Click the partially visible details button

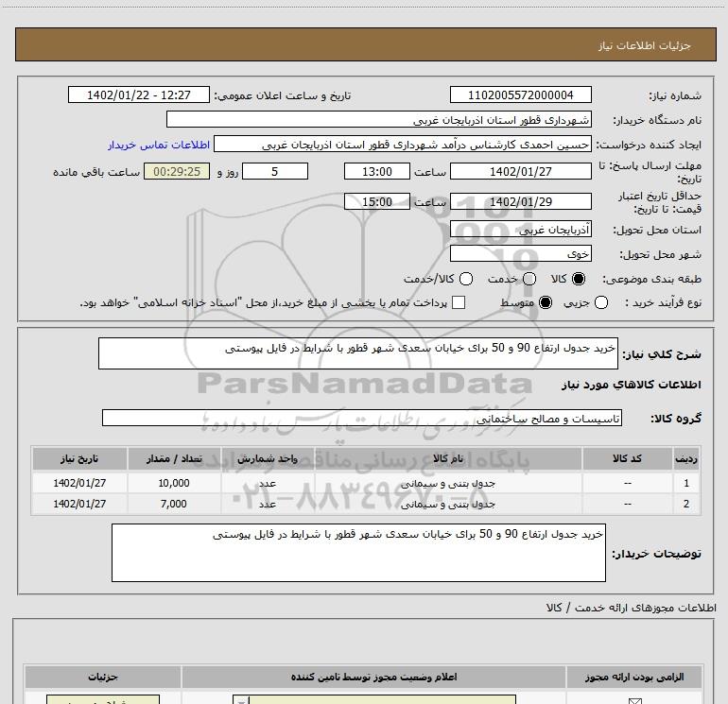click(x=103, y=700)
